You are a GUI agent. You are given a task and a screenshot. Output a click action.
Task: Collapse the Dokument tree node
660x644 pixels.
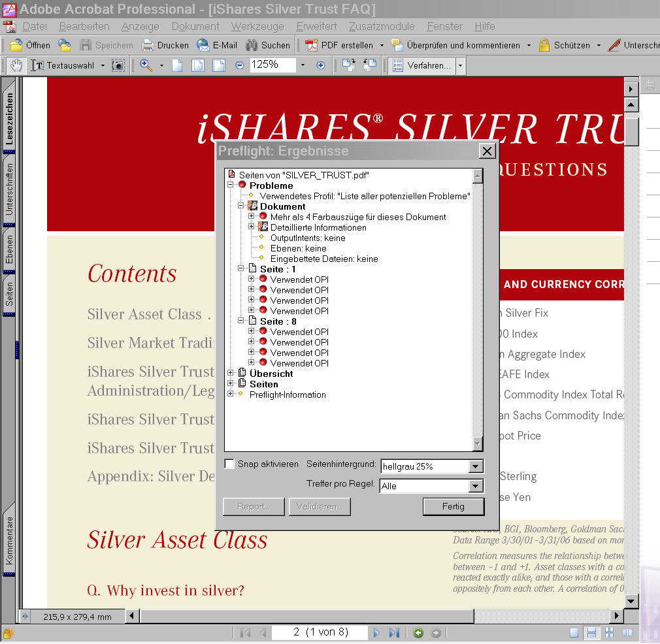[240, 206]
